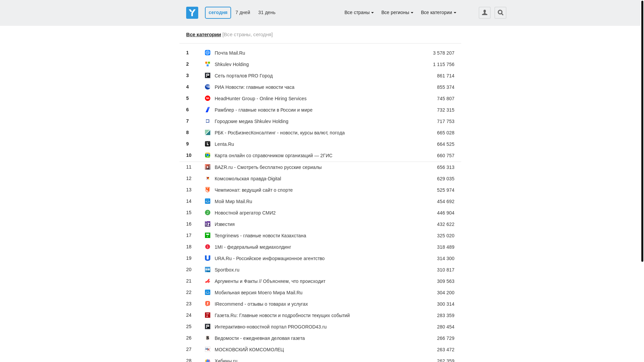Open the URA.Ru news agency link
Screen dimensions: 644x362
click(x=270, y=258)
